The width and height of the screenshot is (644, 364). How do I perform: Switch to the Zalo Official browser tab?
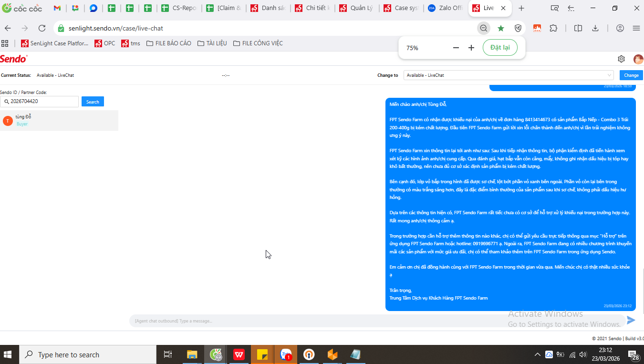tap(446, 8)
